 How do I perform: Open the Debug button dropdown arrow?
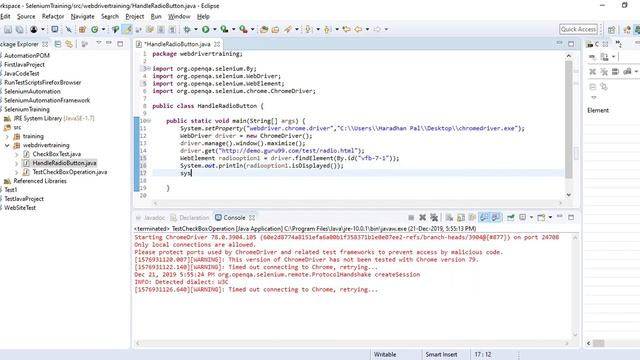point(196,29)
